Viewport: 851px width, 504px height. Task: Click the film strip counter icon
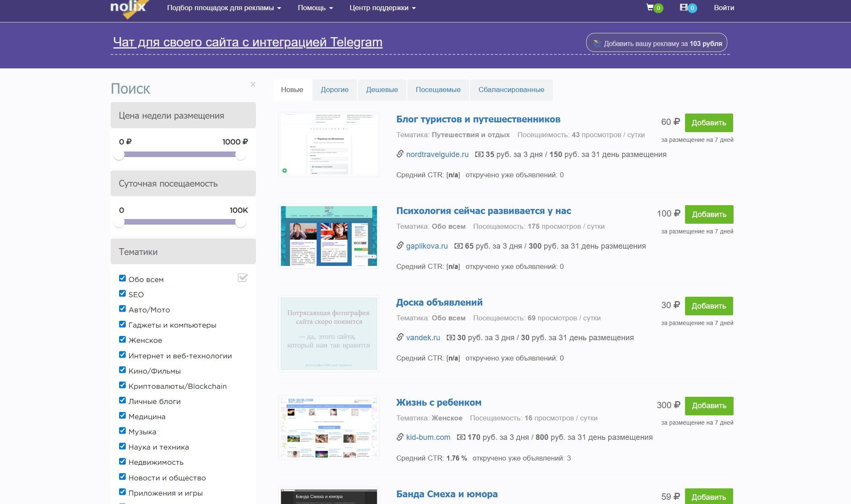coord(684,8)
